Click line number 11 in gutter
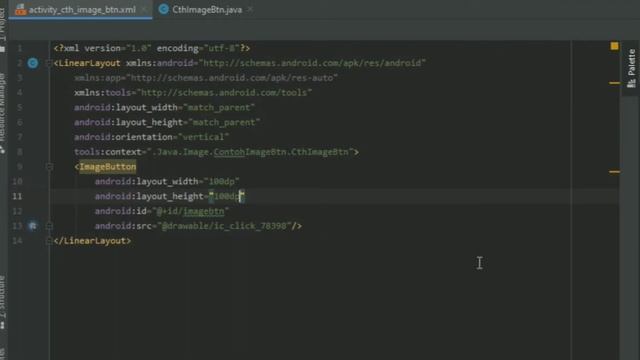Screen dimensions: 640x360 pyautogui.click(x=17, y=196)
